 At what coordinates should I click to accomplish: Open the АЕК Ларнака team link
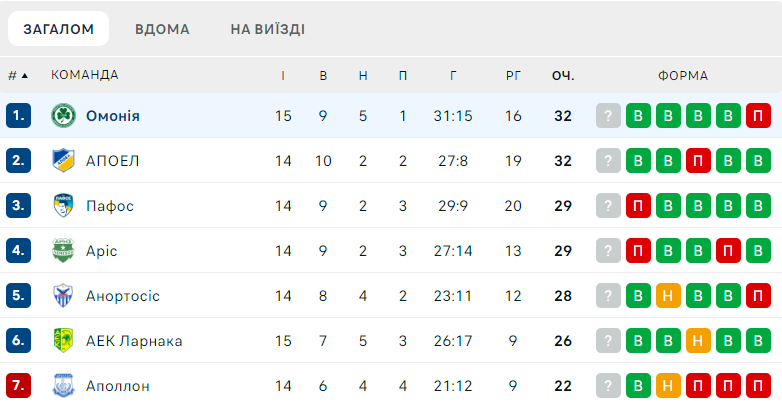pyautogui.click(x=134, y=341)
